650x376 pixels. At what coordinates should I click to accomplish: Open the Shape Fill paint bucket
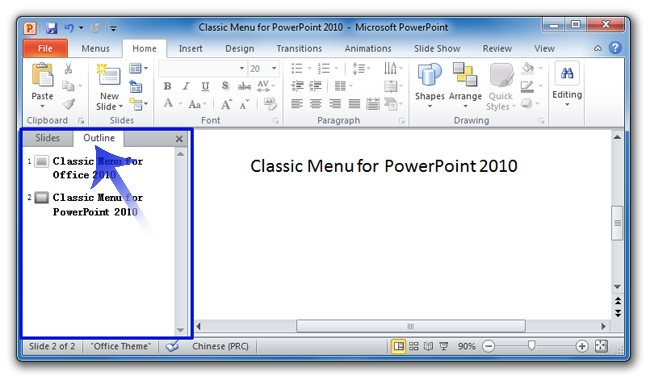click(527, 68)
